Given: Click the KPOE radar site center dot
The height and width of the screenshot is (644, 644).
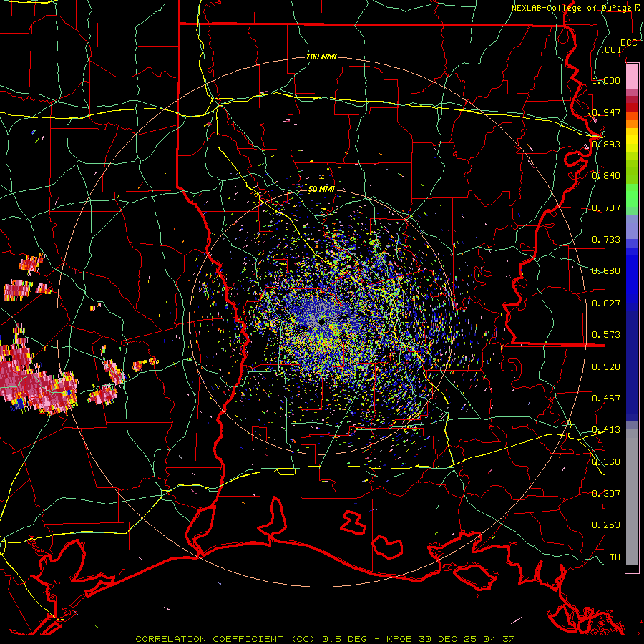Looking at the screenshot, I should [x=321, y=322].
